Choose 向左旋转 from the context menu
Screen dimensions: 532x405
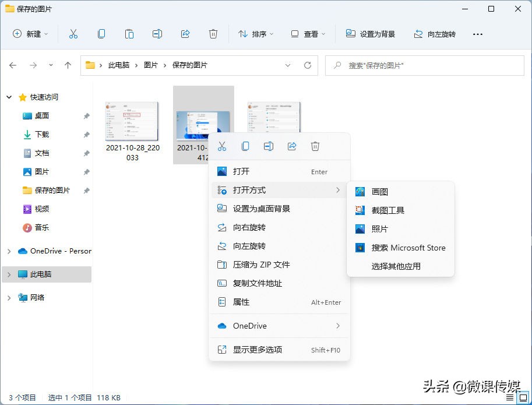[x=279, y=246]
